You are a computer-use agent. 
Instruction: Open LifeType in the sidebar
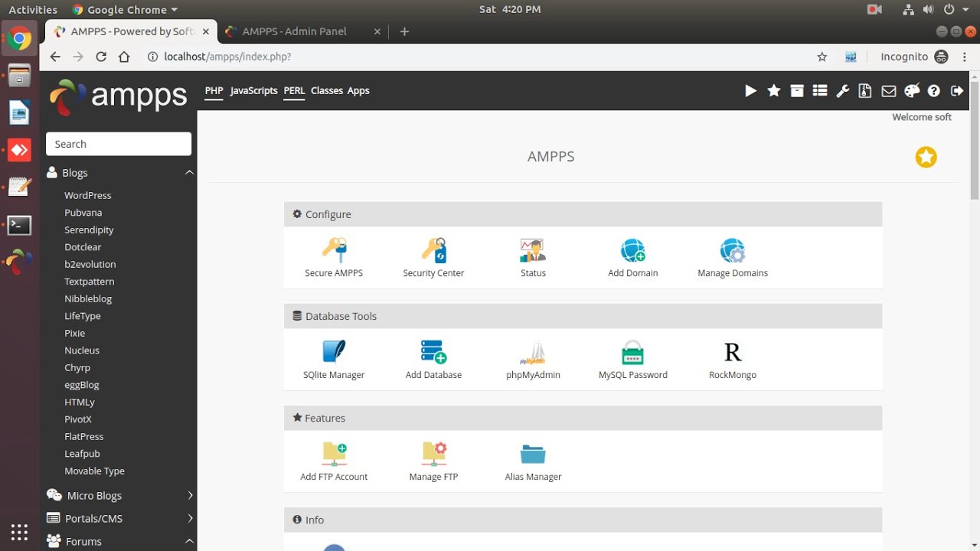[x=83, y=316]
